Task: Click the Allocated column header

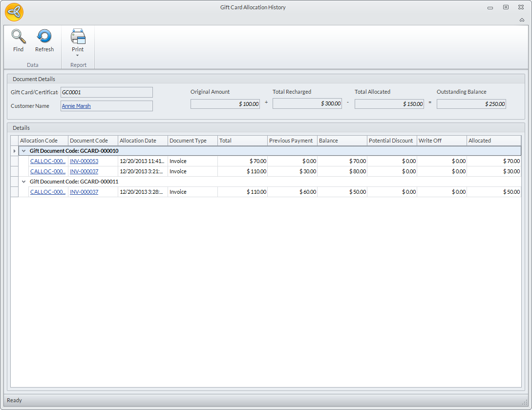Action: coord(493,141)
